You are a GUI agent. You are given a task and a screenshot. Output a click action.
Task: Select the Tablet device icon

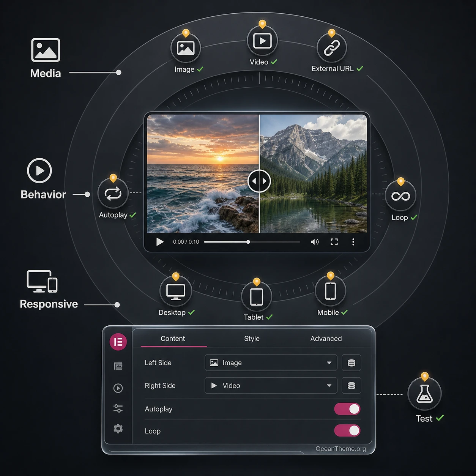pos(257,297)
